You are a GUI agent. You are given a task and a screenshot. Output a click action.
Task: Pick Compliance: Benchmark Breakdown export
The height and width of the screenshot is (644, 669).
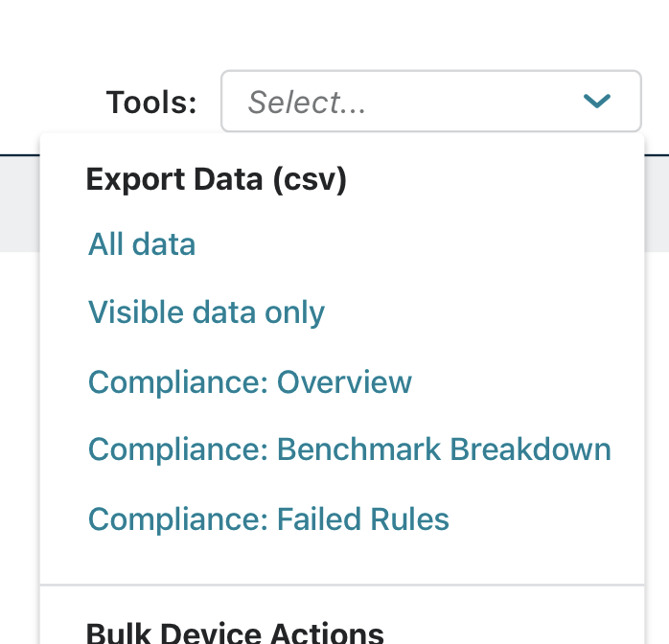coord(350,449)
